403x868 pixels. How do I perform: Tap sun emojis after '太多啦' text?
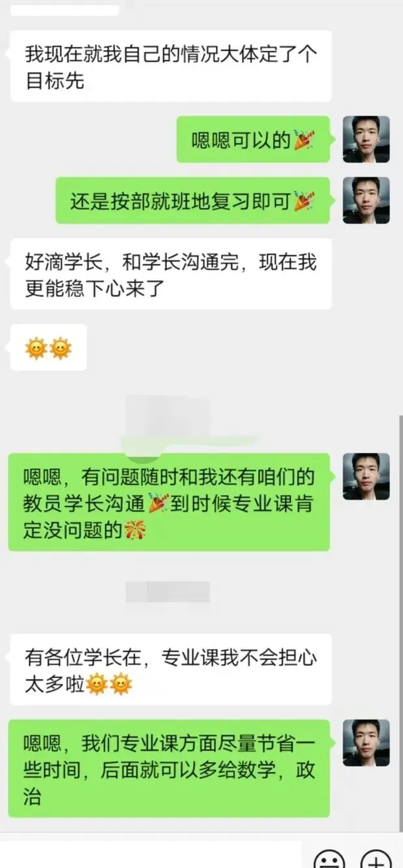[x=109, y=685]
